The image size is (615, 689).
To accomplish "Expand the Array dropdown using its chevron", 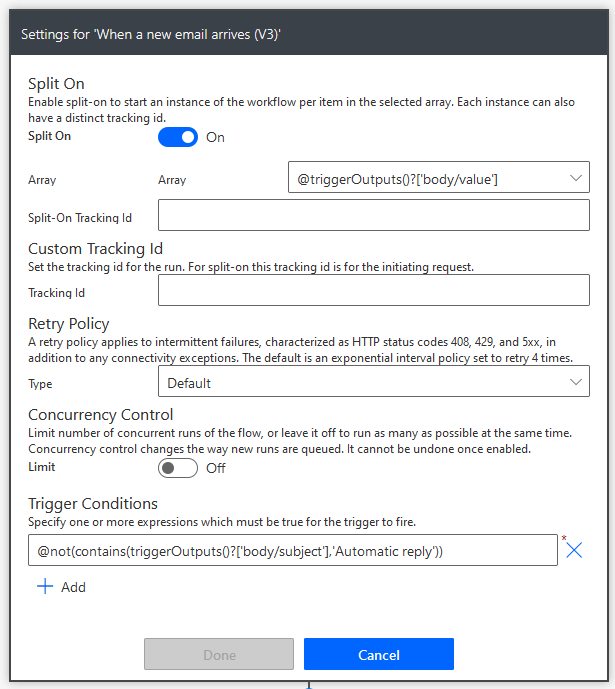I will tap(575, 178).
